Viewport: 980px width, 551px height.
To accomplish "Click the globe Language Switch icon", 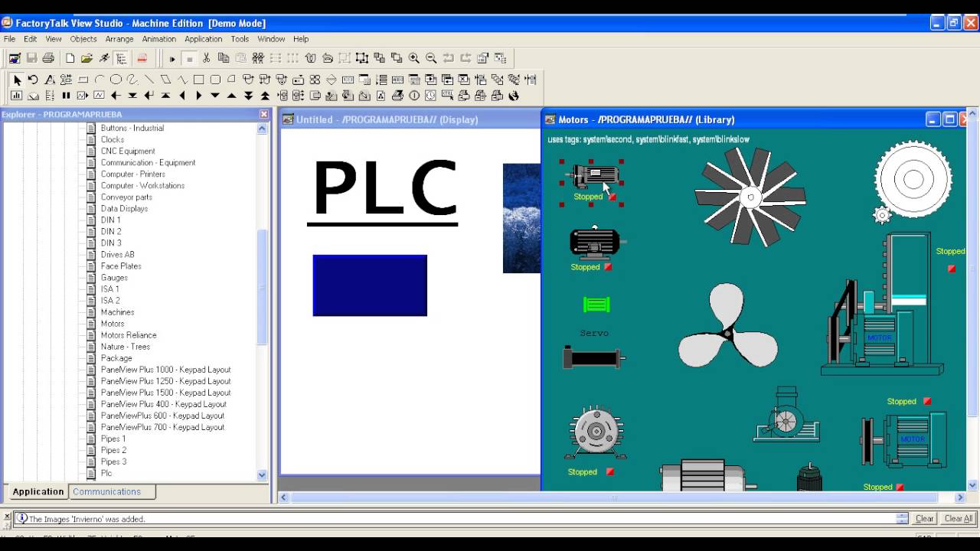I will (514, 96).
